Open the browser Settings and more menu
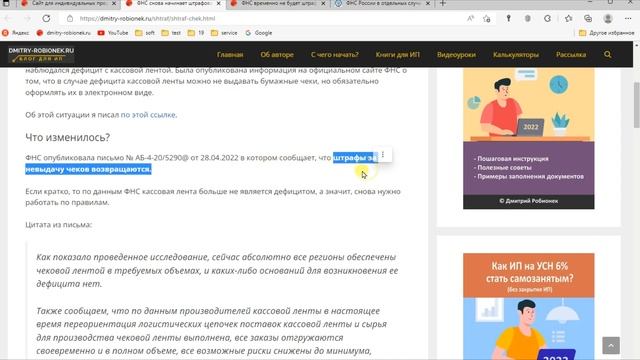Image resolution: width=640 pixels, height=360 pixels. (x=628, y=18)
